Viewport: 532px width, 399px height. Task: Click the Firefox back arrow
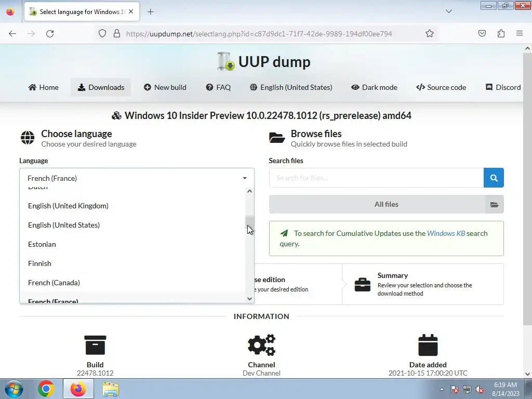pyautogui.click(x=12, y=34)
